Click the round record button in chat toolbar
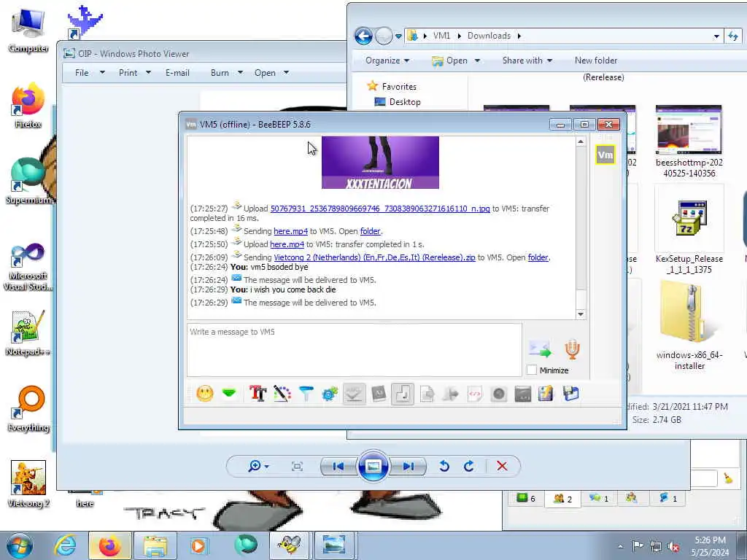 click(x=499, y=394)
